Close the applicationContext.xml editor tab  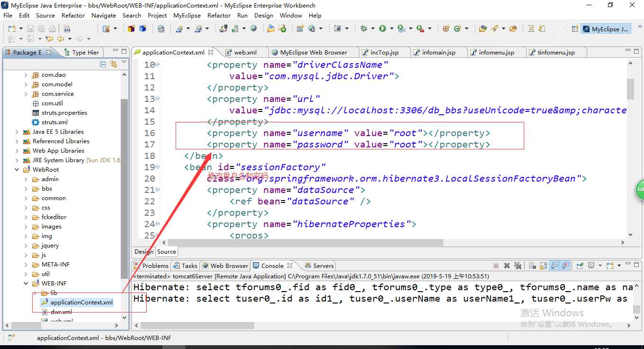(211, 52)
